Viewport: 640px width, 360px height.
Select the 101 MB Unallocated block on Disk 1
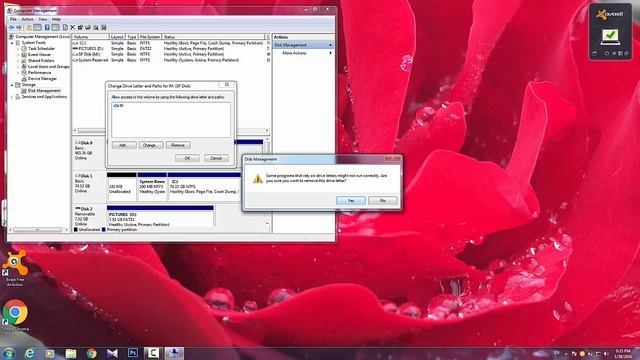tap(122, 187)
